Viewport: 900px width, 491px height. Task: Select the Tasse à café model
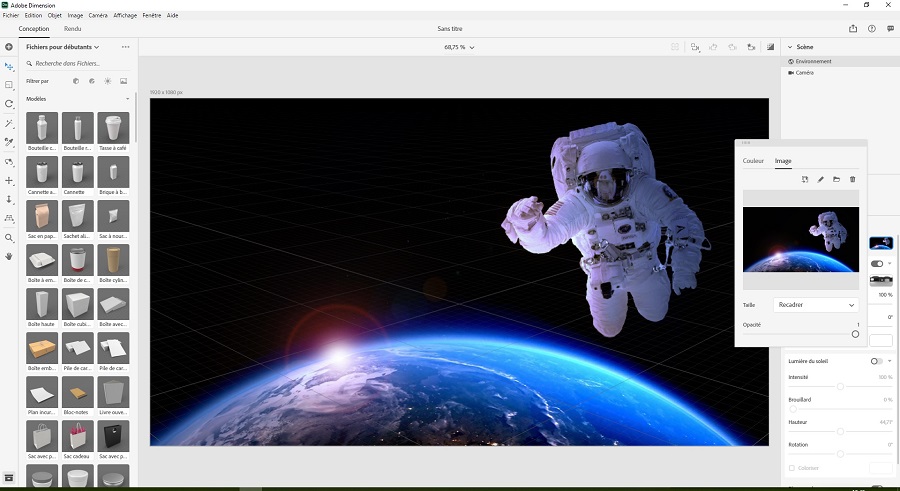pyautogui.click(x=113, y=131)
